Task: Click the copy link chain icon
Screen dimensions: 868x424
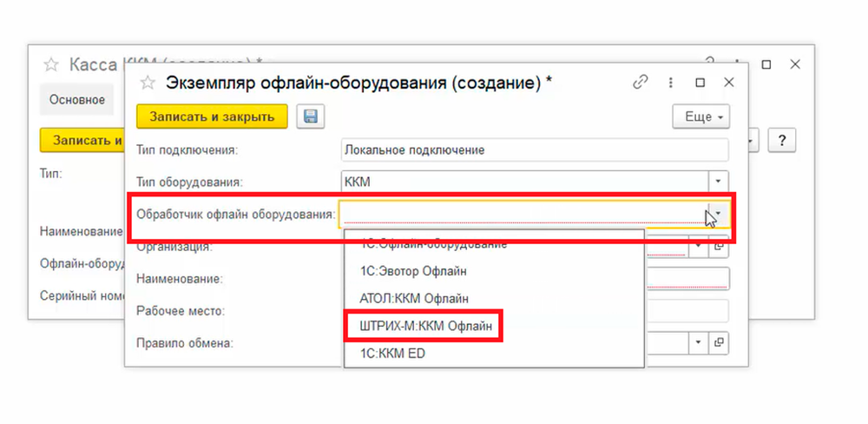Action: [x=641, y=83]
